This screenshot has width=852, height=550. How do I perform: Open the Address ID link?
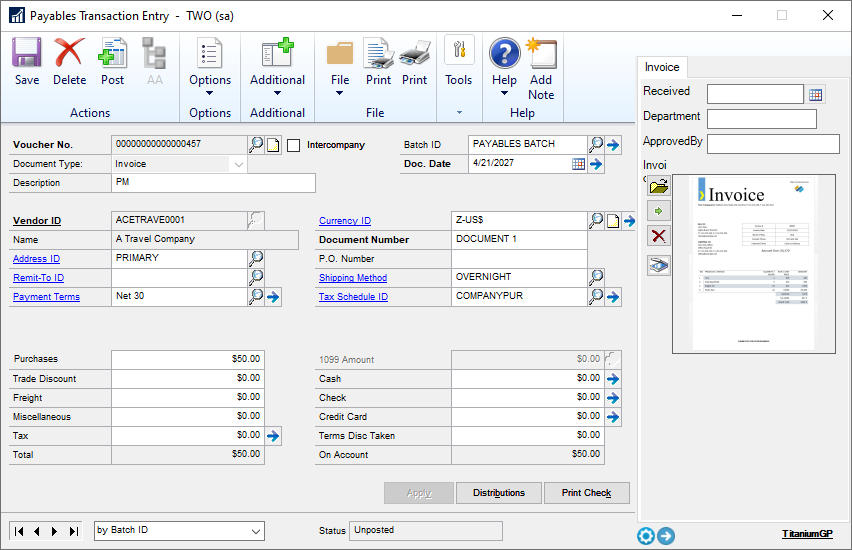point(36,259)
